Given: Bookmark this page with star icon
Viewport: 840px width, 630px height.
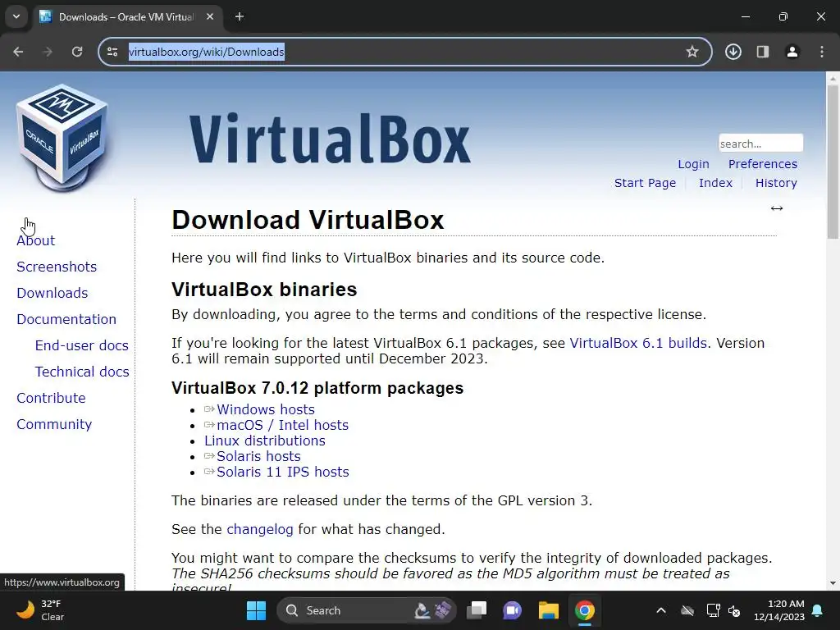Looking at the screenshot, I should pos(692,52).
